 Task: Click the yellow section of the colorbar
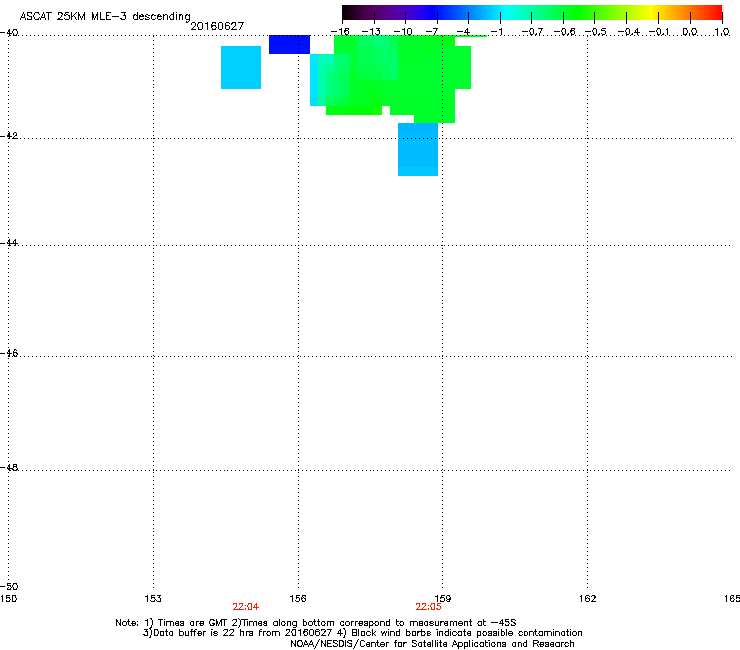[652, 12]
